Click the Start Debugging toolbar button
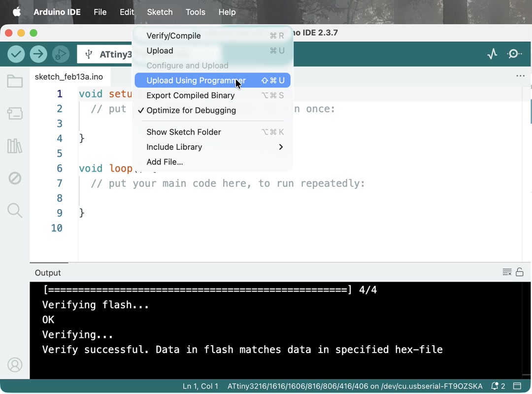The image size is (532, 394). [61, 54]
